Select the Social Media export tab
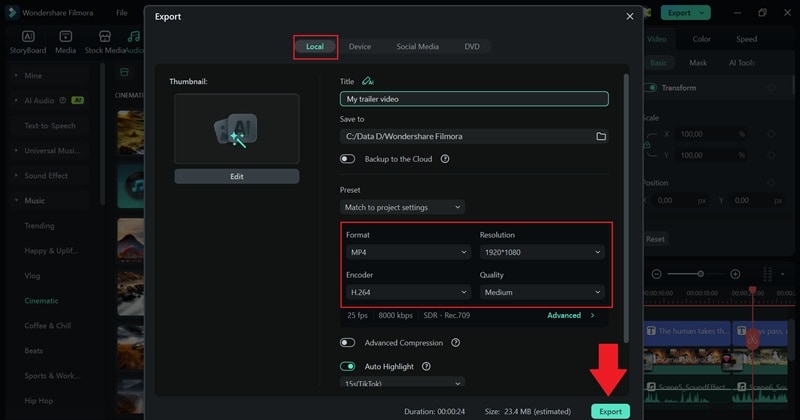This screenshot has height=420, width=800. pyautogui.click(x=417, y=46)
